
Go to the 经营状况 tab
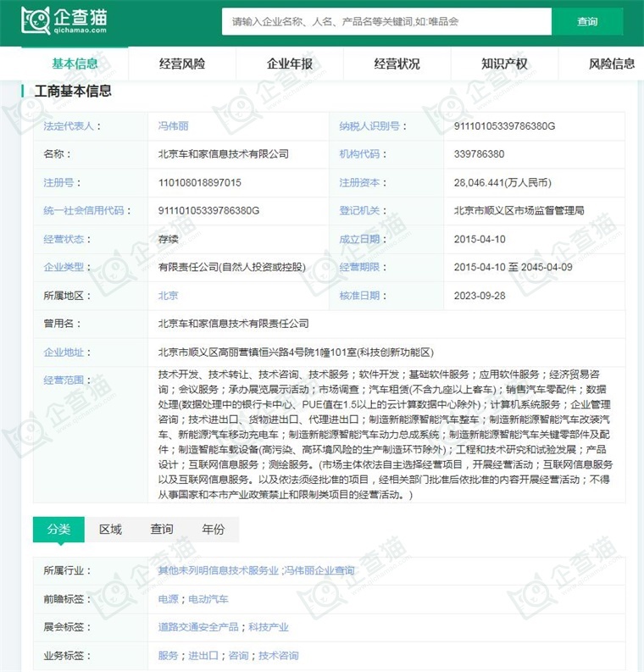397,64
